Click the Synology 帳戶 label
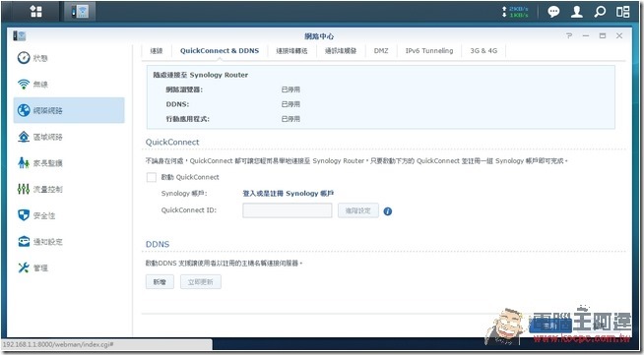644x355 pixels. [x=184, y=193]
